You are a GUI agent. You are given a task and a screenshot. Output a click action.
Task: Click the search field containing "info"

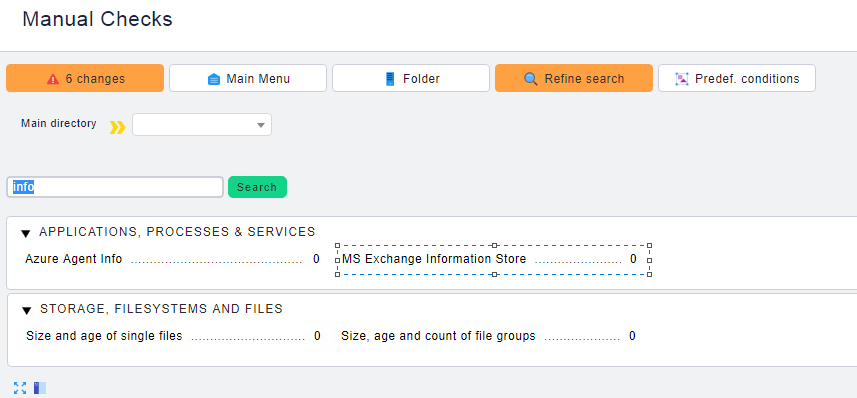click(115, 187)
